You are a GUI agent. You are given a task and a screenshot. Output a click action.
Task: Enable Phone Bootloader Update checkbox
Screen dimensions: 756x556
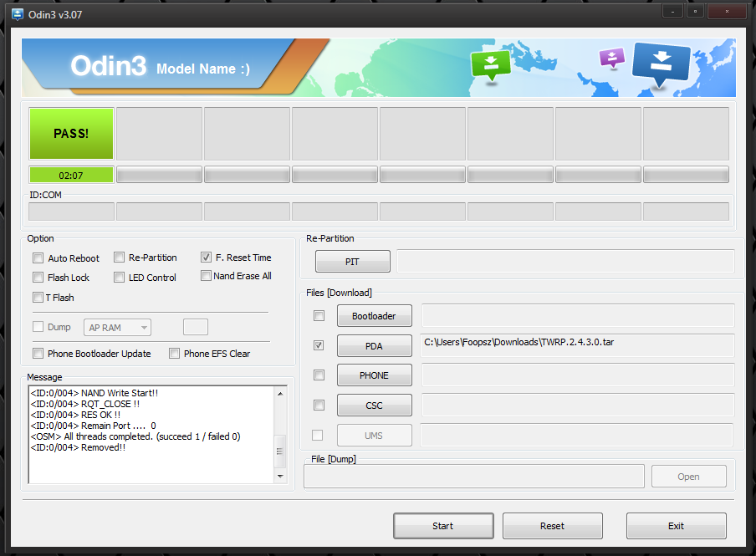click(38, 354)
